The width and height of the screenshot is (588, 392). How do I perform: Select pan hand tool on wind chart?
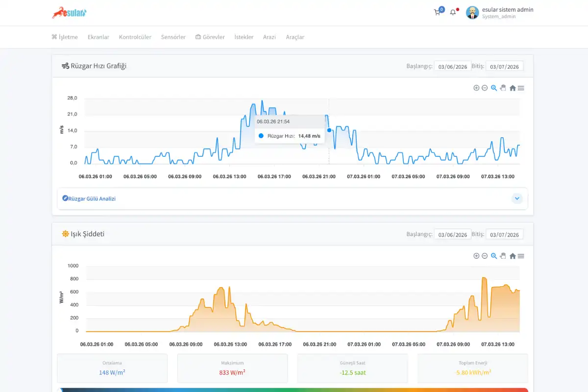tap(503, 88)
